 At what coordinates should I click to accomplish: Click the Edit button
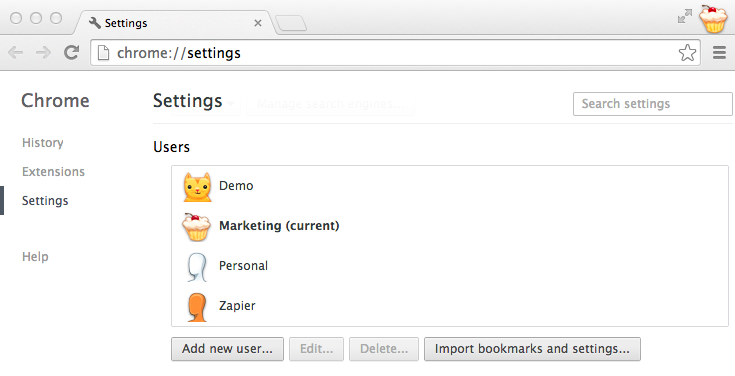[316, 349]
